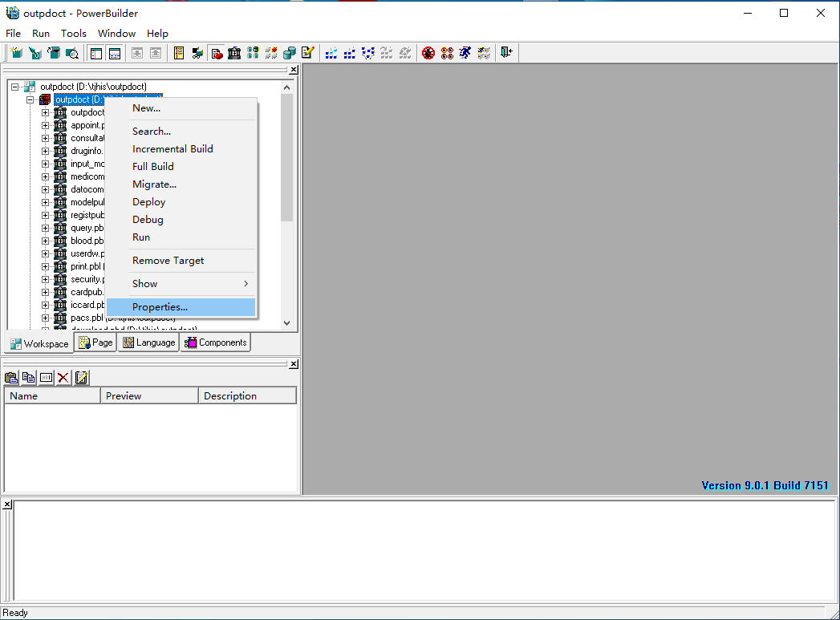Click the Rename icon in Clip window
840x620 pixels.
46,378
